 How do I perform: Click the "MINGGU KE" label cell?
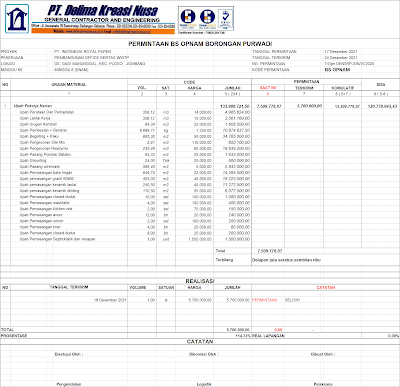pos(12,70)
